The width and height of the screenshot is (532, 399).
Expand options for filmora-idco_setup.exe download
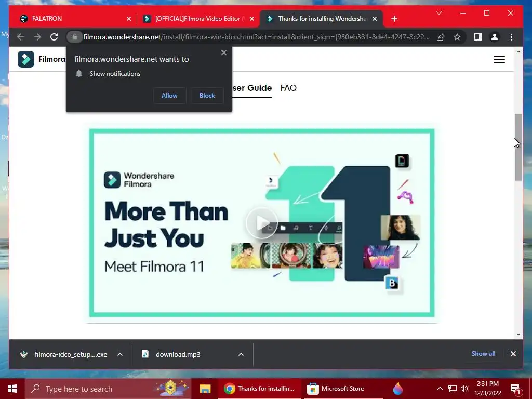pyautogui.click(x=120, y=354)
